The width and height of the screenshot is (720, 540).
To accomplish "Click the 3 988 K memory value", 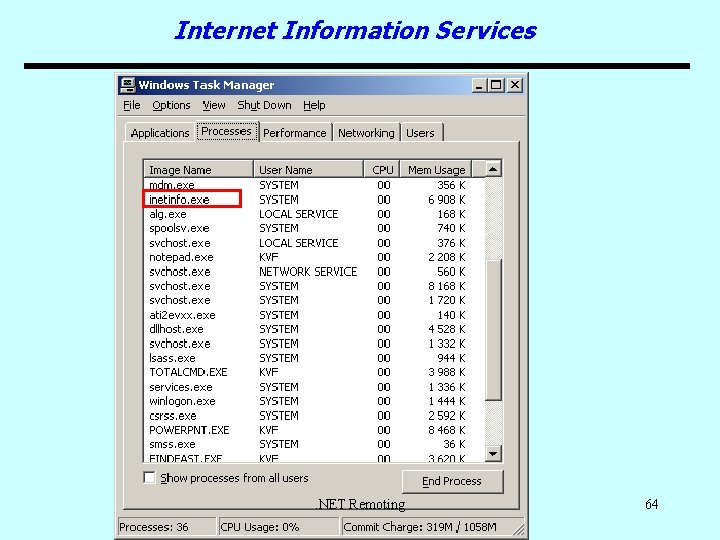I will pyautogui.click(x=446, y=372).
